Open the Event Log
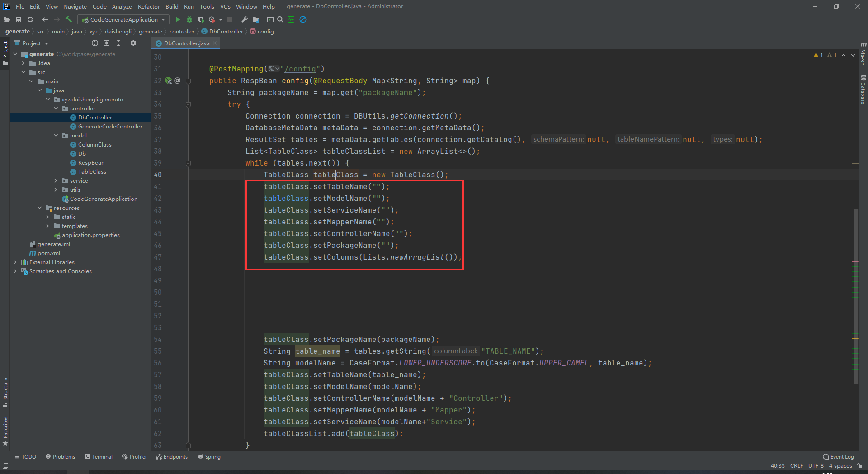Image resolution: width=868 pixels, height=474 pixels. [839, 456]
